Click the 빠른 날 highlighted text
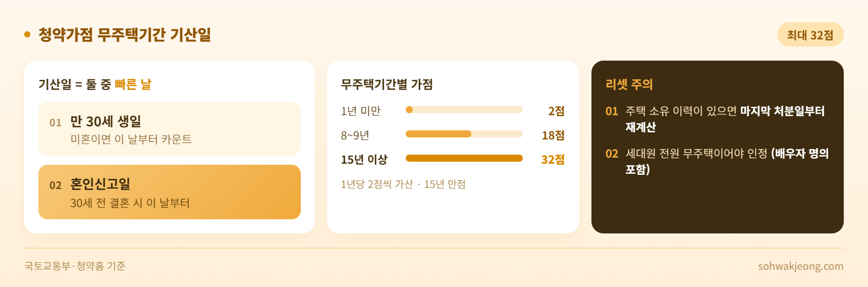The height and width of the screenshot is (287, 868). 133,84
